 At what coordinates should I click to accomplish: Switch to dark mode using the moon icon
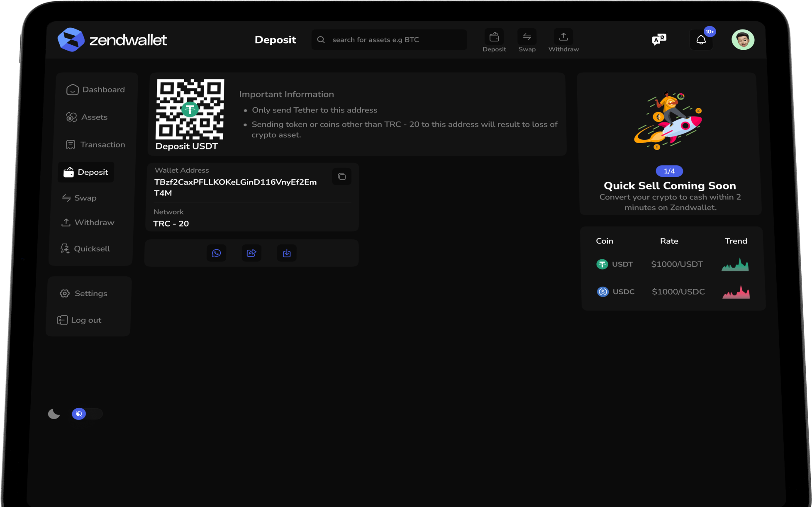pyautogui.click(x=54, y=414)
